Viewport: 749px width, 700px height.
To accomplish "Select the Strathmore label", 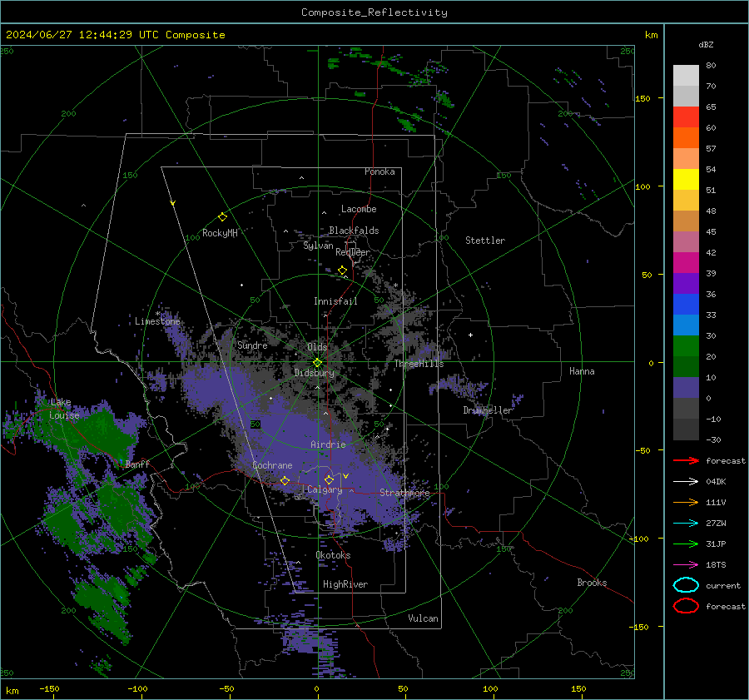I will [x=404, y=493].
